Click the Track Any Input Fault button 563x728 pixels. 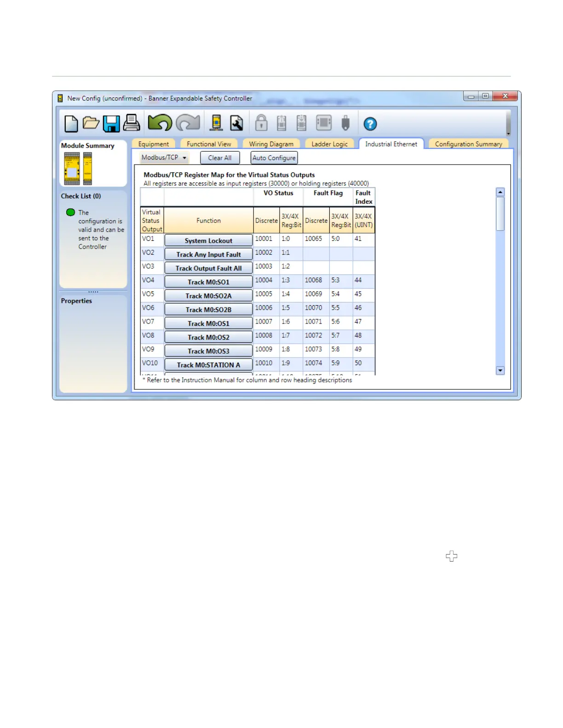(x=208, y=254)
